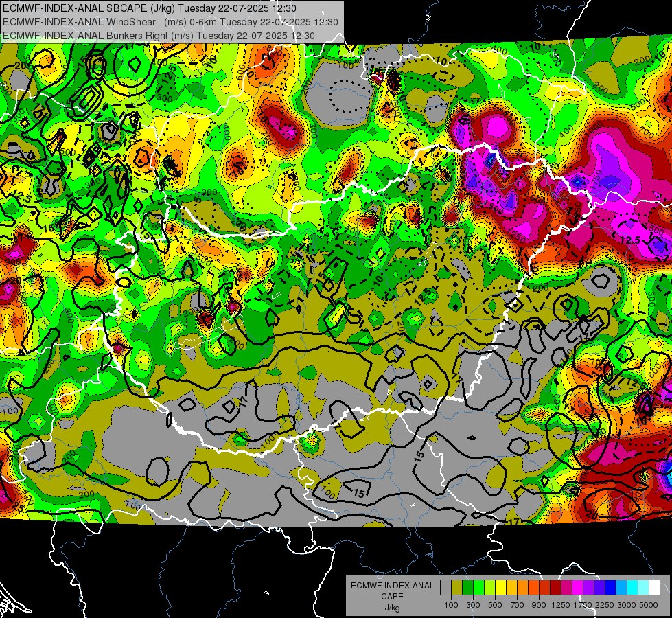Click the legend tick label 700
Image resolution: width=672 pixels, height=618 pixels.
518,605
